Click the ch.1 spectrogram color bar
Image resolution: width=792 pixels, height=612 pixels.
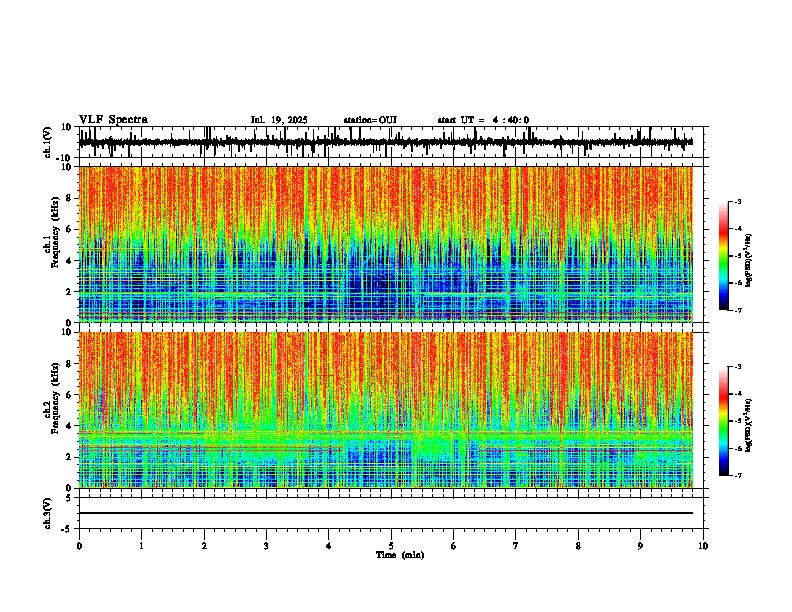(724, 256)
